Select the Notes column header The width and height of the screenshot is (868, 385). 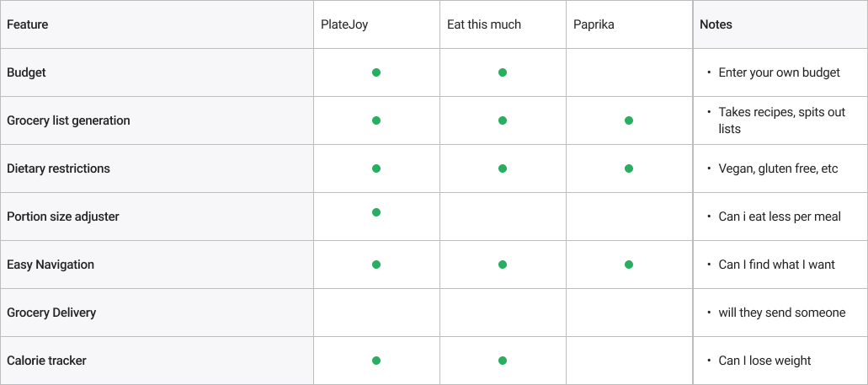point(716,25)
